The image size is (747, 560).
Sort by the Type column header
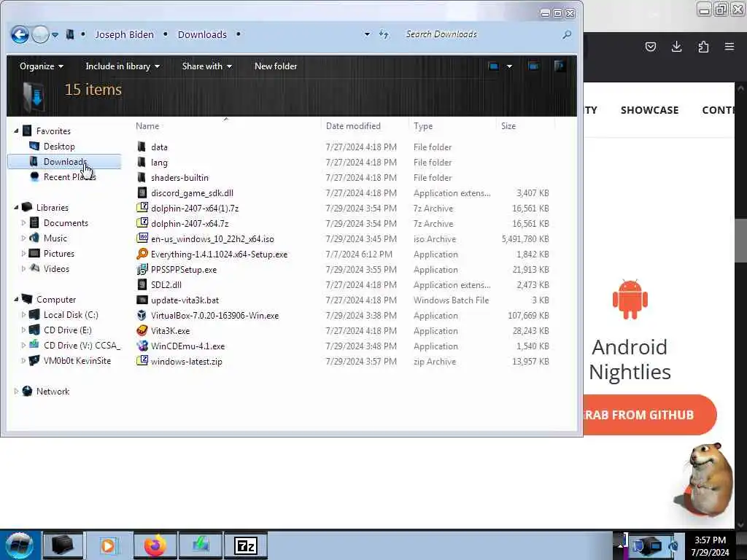(x=423, y=125)
